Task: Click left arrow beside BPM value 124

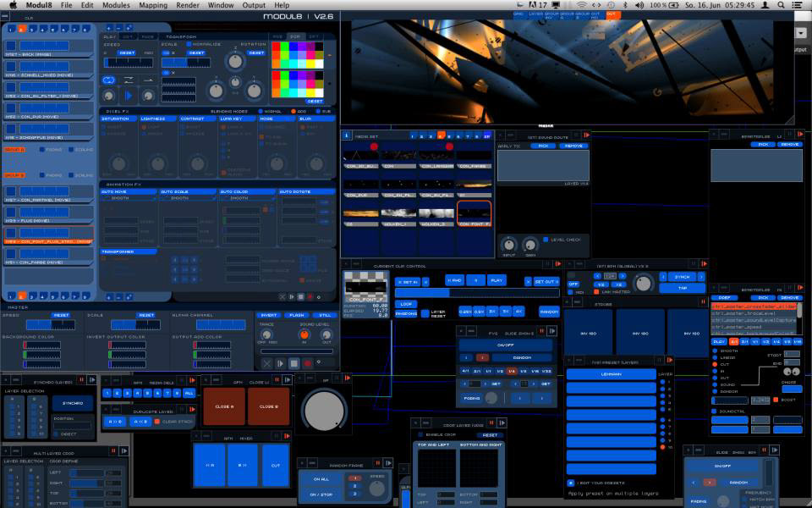Action: click(598, 276)
